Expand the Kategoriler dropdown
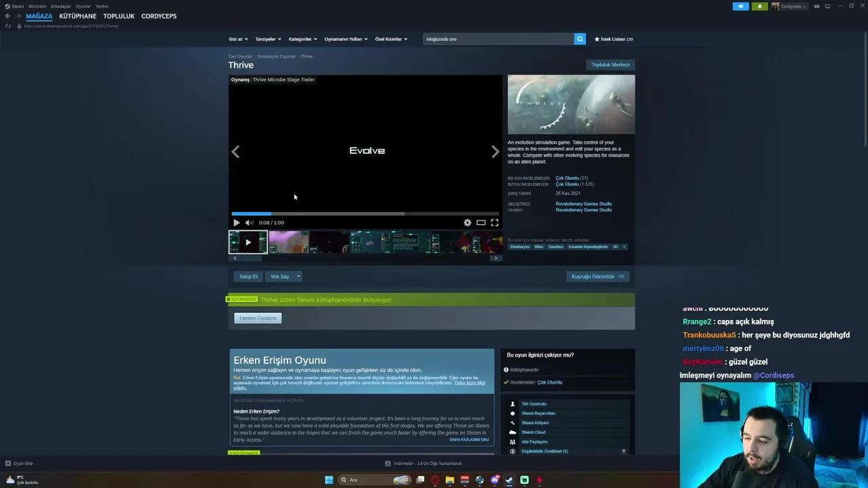The width and height of the screenshot is (868, 488). [302, 39]
